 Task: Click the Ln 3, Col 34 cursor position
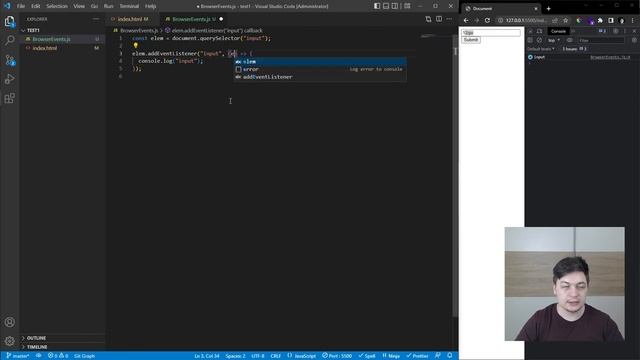pyautogui.click(x=207, y=356)
